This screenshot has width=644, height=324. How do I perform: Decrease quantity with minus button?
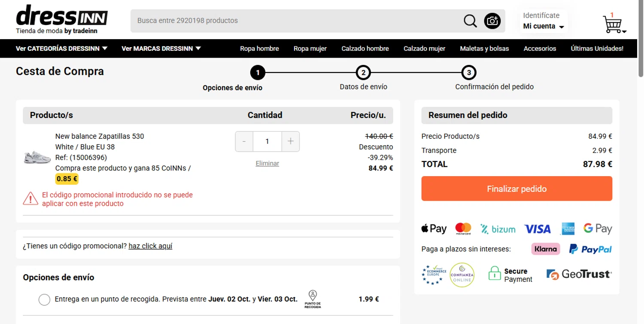pyautogui.click(x=244, y=141)
